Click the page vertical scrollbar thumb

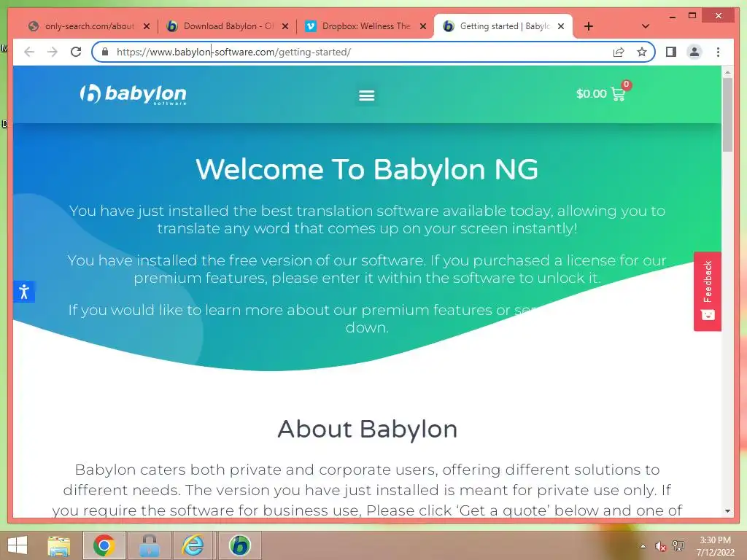point(727,114)
